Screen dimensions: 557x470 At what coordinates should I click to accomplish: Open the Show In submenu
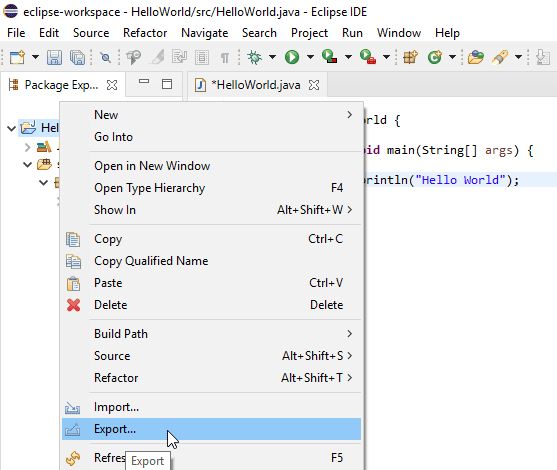tap(212, 210)
